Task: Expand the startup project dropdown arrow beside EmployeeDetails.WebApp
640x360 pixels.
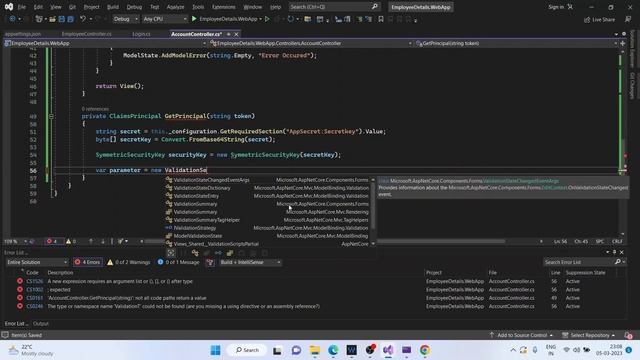Action: 260,19
